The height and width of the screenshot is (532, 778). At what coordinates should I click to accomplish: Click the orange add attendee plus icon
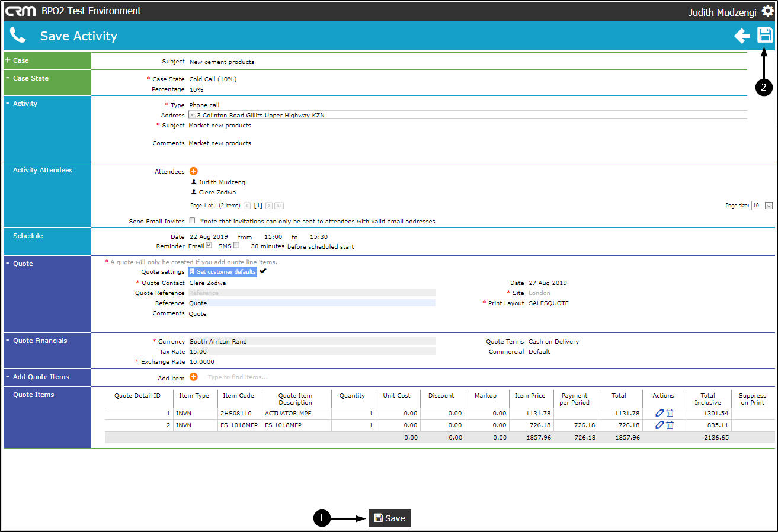[x=194, y=171]
